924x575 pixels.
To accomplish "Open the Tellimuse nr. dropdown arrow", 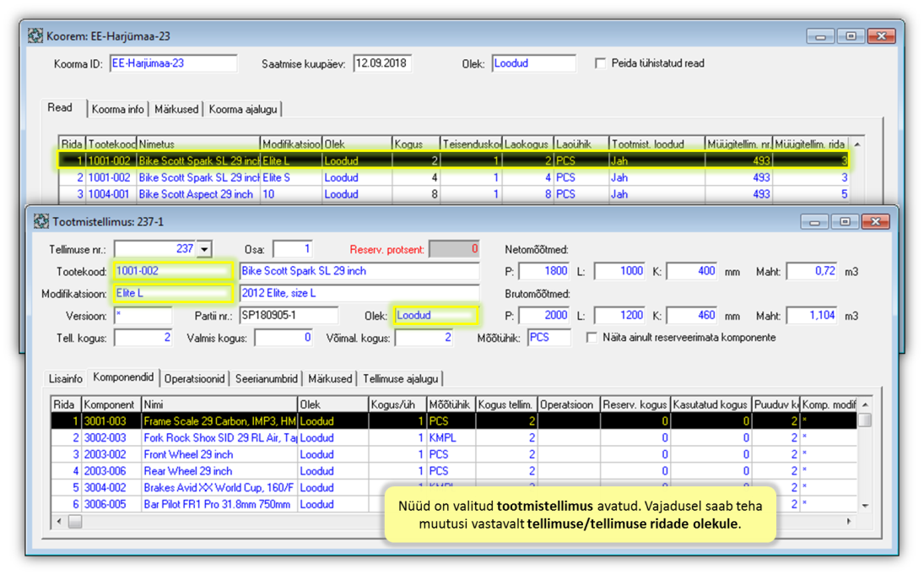I will [x=204, y=249].
